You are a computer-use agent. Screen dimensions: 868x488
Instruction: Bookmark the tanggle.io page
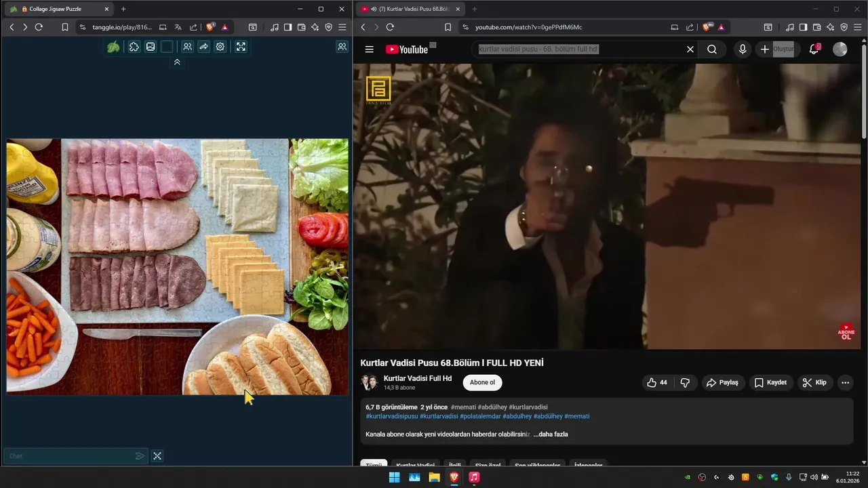coord(65,27)
